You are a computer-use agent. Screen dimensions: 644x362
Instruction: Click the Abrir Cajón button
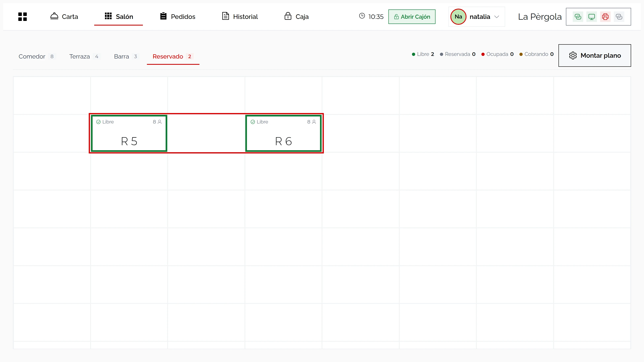[412, 17]
